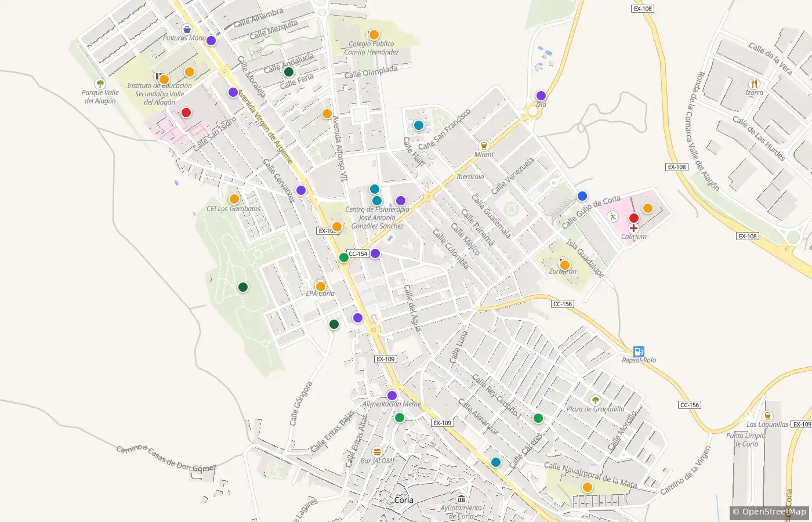Select the Camino a Casas de Don Gómez label

pos(166,458)
